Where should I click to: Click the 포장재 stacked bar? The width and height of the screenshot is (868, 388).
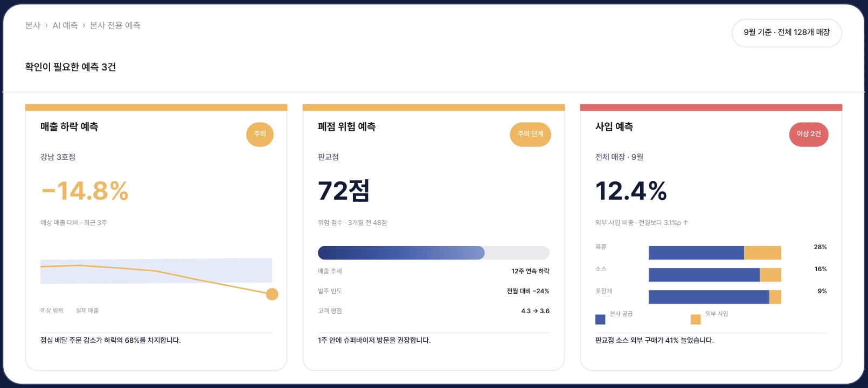coord(715,297)
